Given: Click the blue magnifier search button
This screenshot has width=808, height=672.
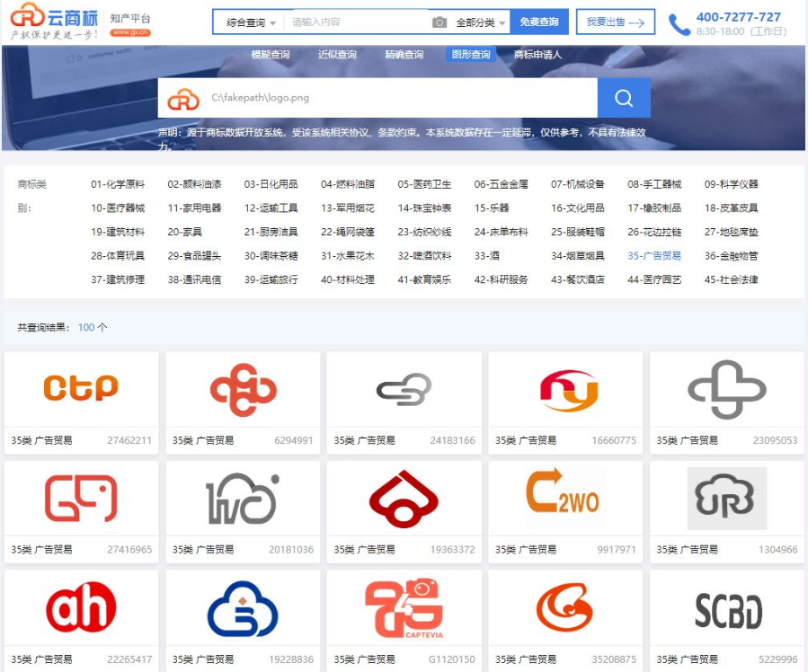Looking at the screenshot, I should point(624,98).
